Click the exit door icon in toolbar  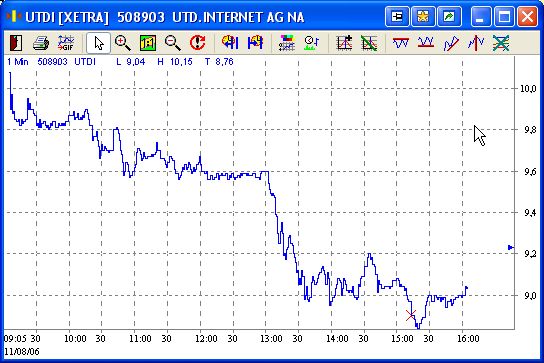[x=16, y=43]
